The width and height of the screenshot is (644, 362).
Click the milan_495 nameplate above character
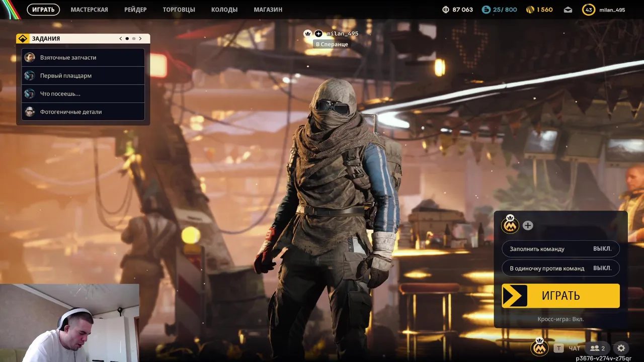click(342, 34)
